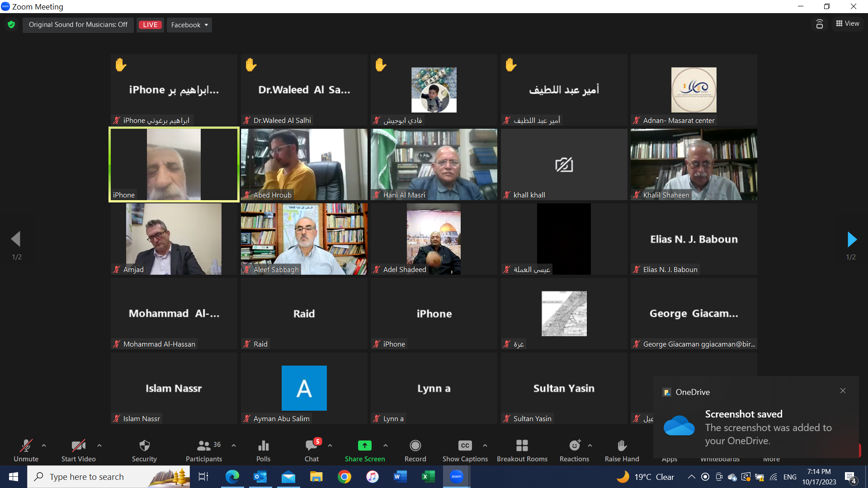Toggle Original Sound for Musicians off setting

click(78, 25)
